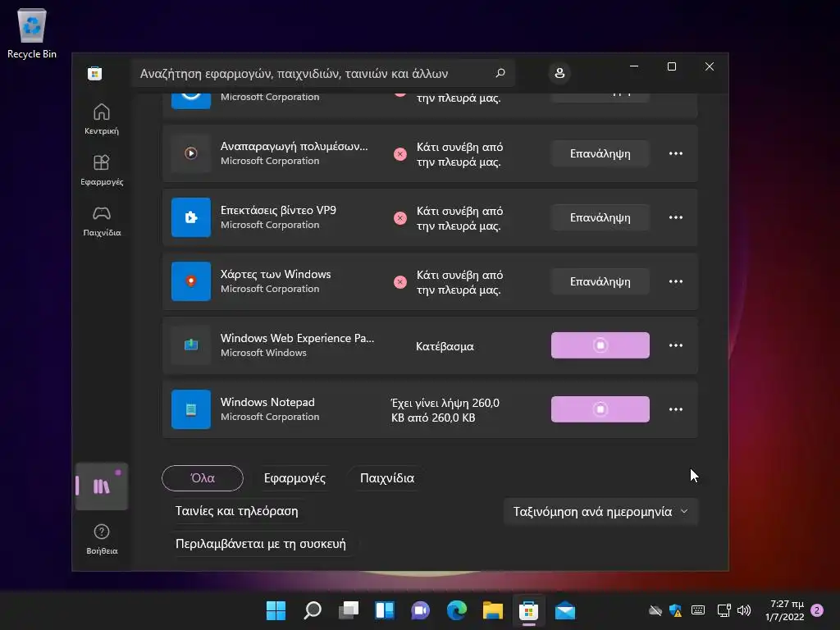Open more options for Αναπαραγωγή πολυμέσων
The width and height of the screenshot is (840, 630).
click(676, 153)
